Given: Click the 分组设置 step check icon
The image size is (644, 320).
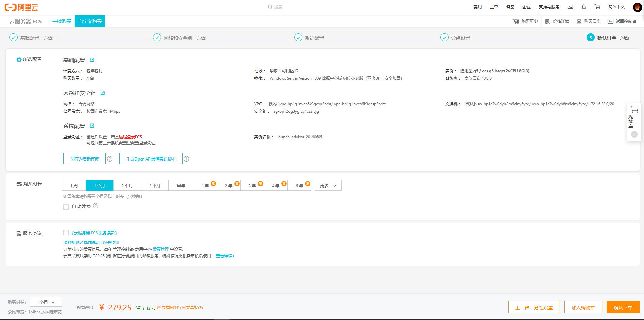Looking at the screenshot, I should 444,37.
